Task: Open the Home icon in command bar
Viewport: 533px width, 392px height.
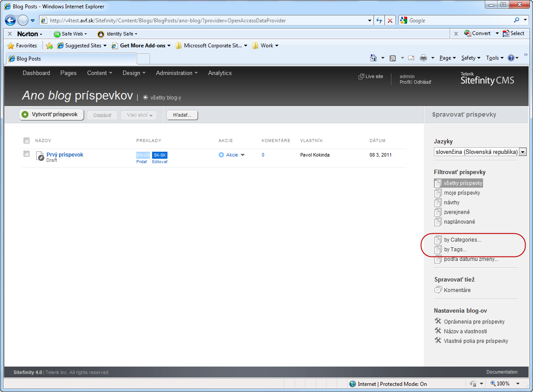Action: point(373,58)
